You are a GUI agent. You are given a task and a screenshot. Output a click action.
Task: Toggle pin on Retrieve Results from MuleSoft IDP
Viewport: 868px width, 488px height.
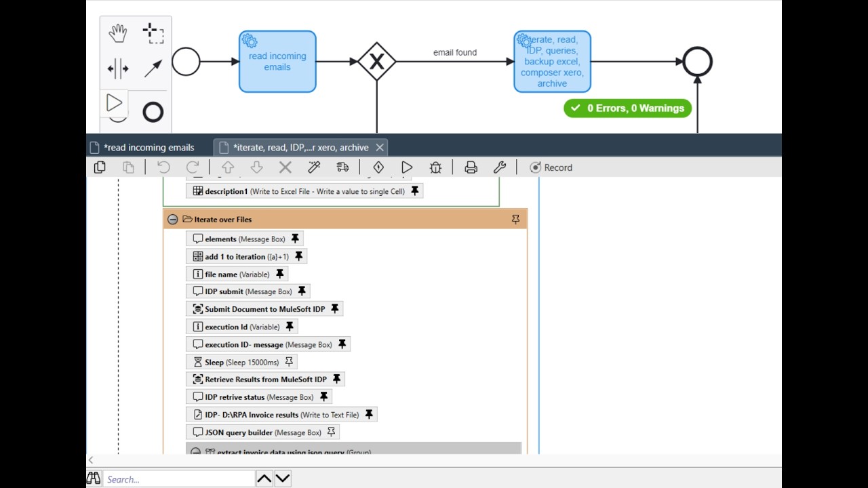[336, 380]
